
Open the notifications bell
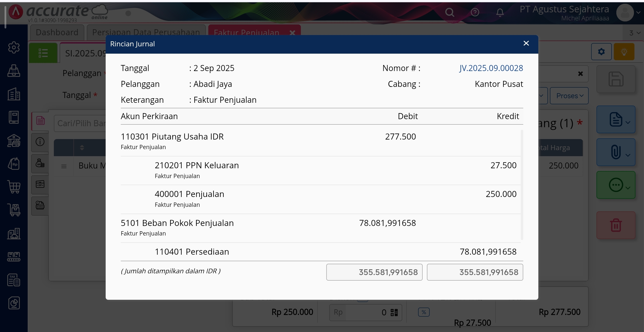pos(500,12)
